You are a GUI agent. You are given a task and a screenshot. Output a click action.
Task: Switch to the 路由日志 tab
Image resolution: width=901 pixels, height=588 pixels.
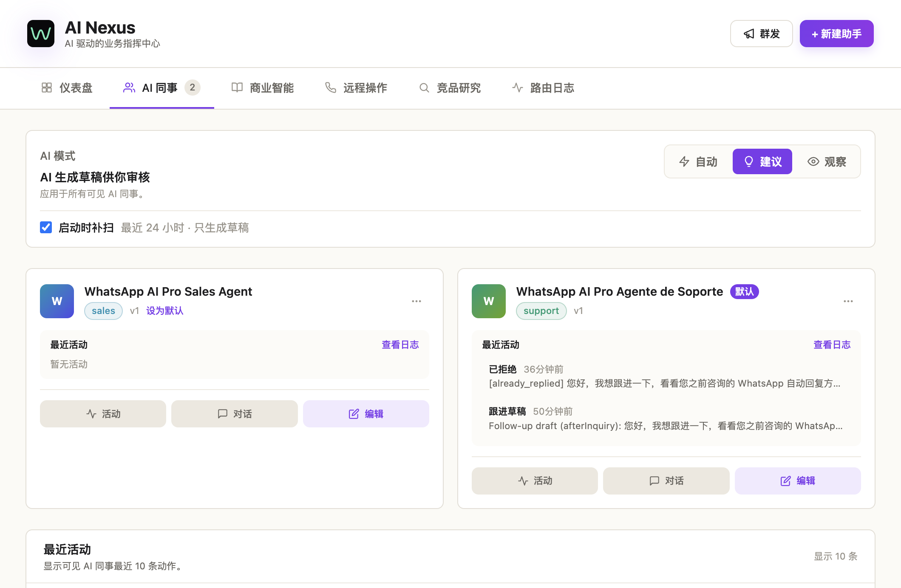point(543,88)
